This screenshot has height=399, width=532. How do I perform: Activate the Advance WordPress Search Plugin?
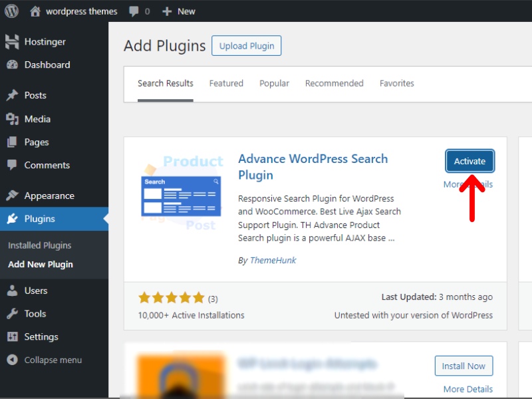470,161
